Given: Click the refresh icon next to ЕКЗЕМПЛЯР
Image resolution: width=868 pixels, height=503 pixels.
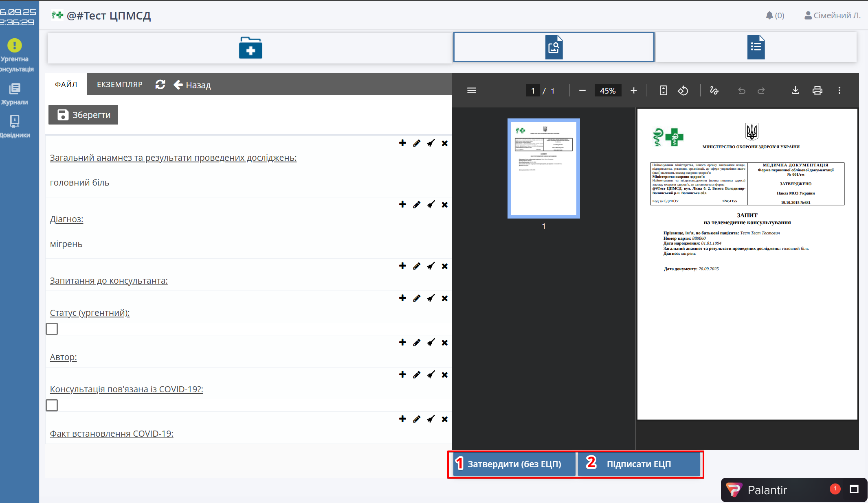Looking at the screenshot, I should 160,85.
